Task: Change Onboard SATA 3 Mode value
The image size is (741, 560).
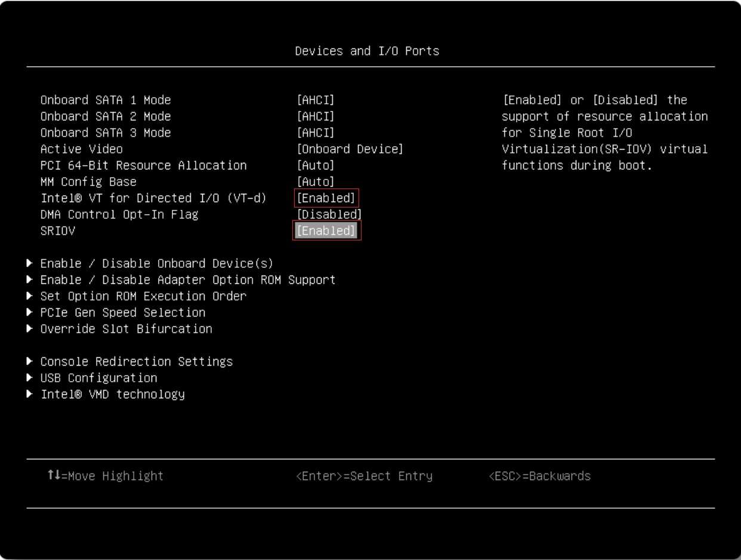Action: pyautogui.click(x=315, y=132)
